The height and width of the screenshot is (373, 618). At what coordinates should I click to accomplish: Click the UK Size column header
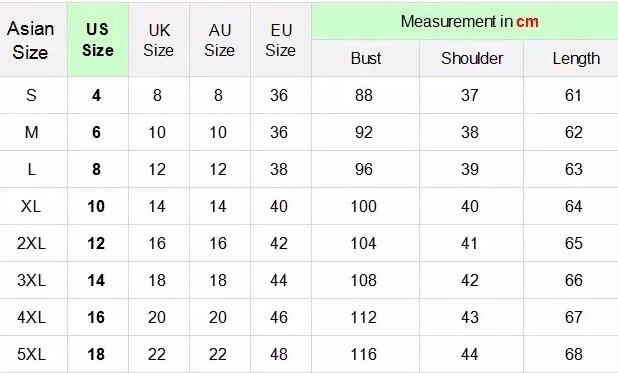pos(159,39)
